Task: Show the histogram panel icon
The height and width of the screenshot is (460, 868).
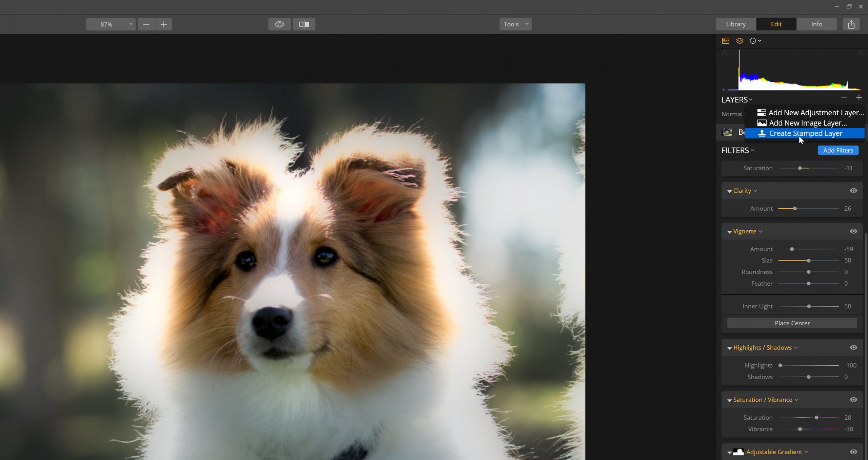Action: (726, 41)
